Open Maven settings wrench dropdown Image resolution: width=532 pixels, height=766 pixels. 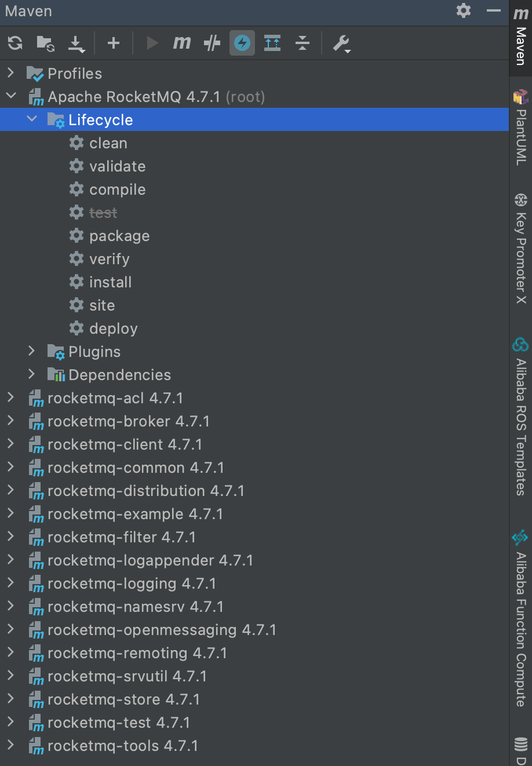pyautogui.click(x=342, y=43)
